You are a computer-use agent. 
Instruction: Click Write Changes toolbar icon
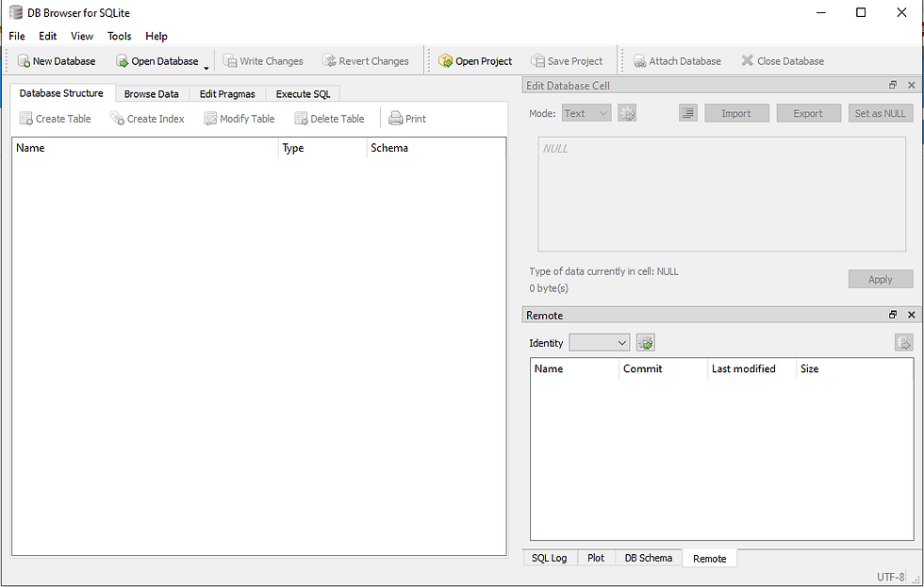230,61
